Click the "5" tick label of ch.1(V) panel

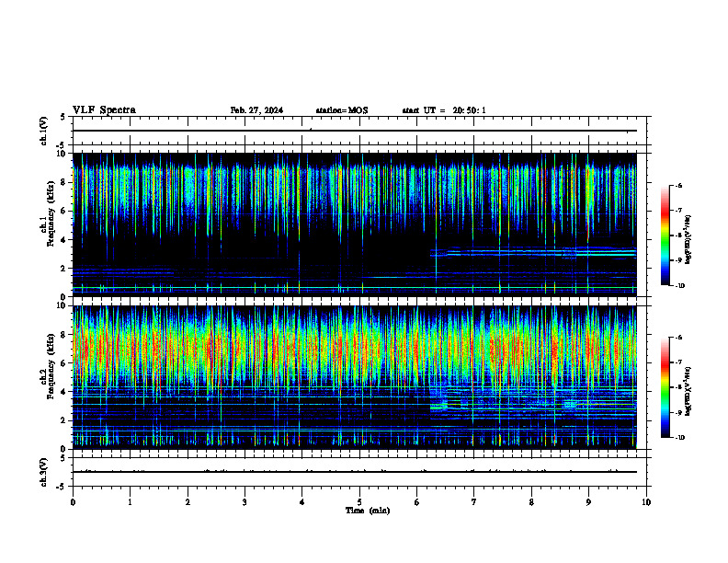pyautogui.click(x=63, y=117)
